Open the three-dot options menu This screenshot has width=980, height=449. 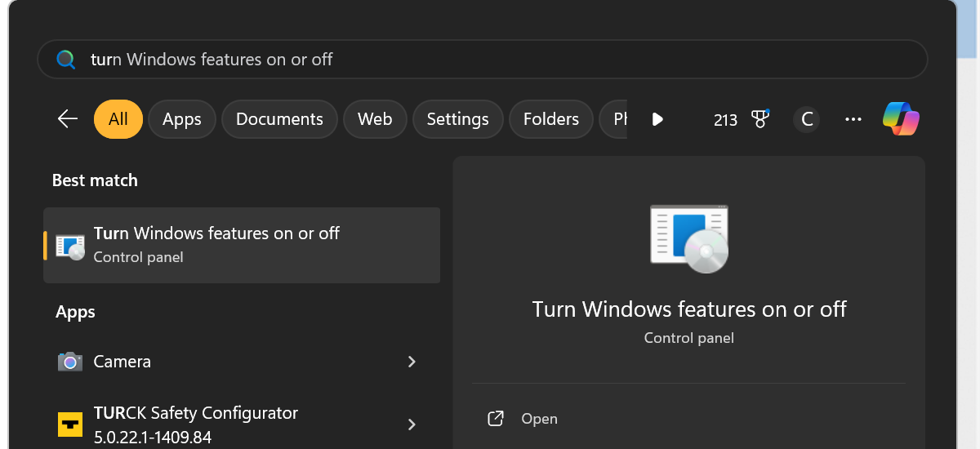point(853,119)
